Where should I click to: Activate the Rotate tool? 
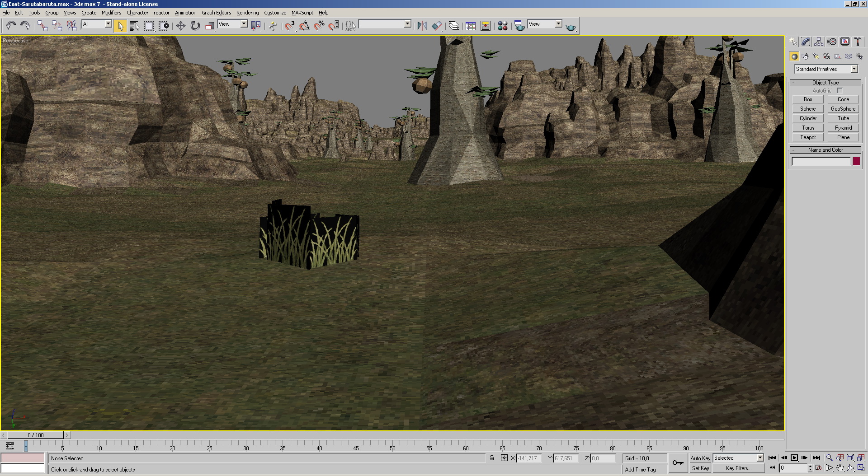[195, 26]
